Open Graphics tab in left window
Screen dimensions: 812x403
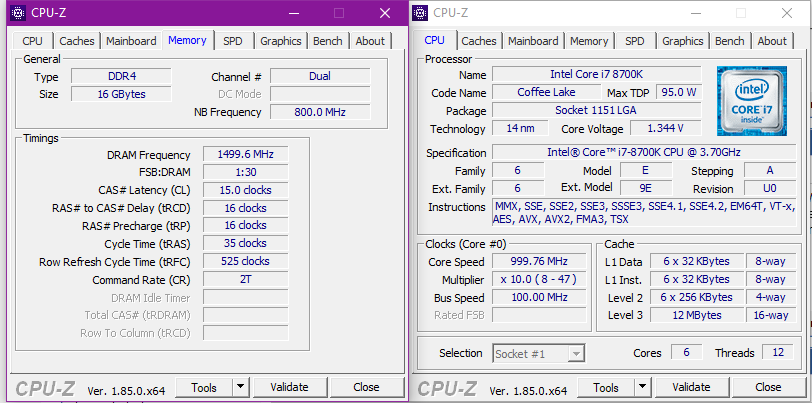pos(281,41)
